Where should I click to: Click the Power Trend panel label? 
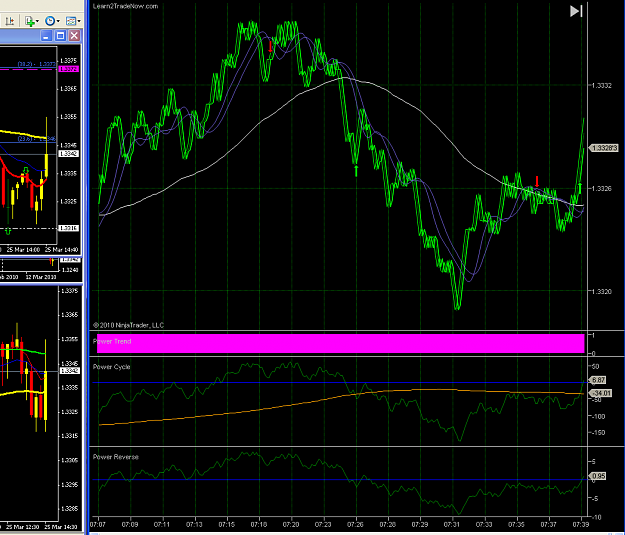(x=112, y=341)
